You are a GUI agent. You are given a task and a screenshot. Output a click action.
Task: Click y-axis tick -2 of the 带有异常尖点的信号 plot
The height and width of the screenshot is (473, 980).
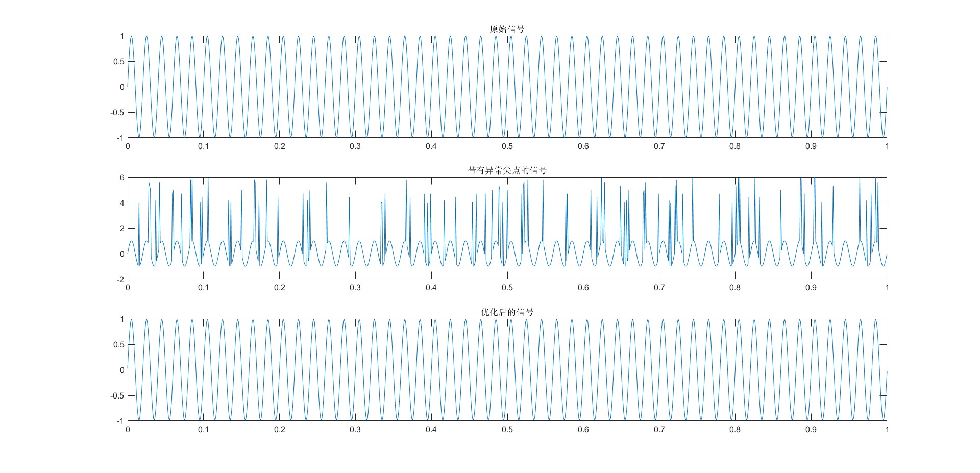(x=120, y=280)
